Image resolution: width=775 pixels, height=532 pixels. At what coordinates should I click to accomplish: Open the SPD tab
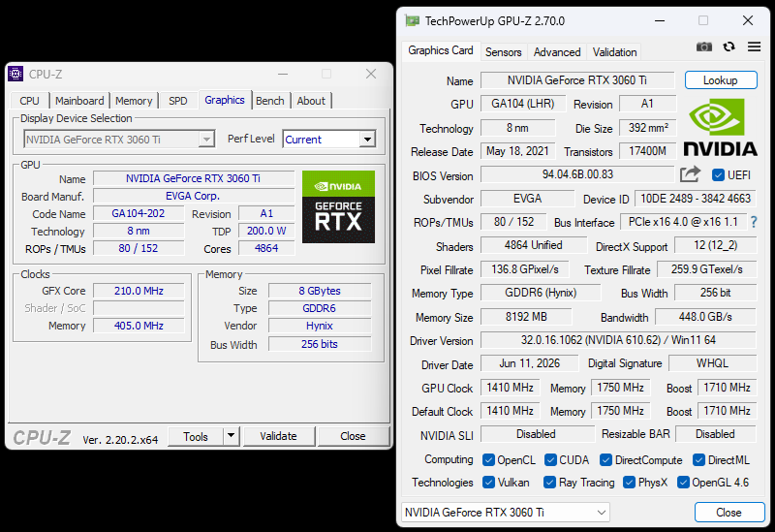[178, 101]
